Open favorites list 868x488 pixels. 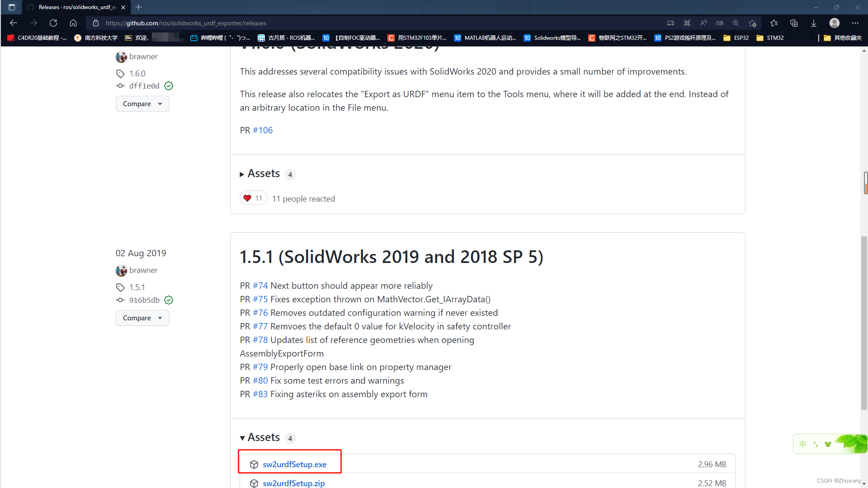coord(774,23)
